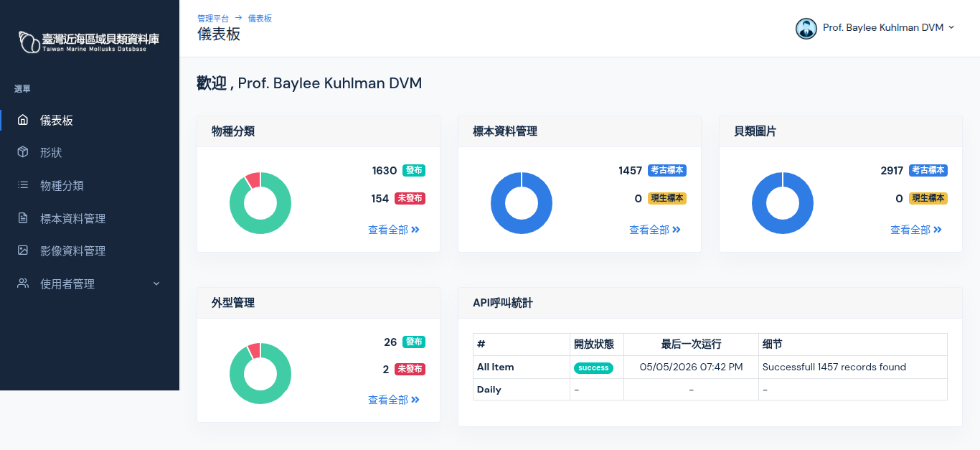This screenshot has height=450, width=980.
Task: Click the 细节 column header
Action: point(773,344)
